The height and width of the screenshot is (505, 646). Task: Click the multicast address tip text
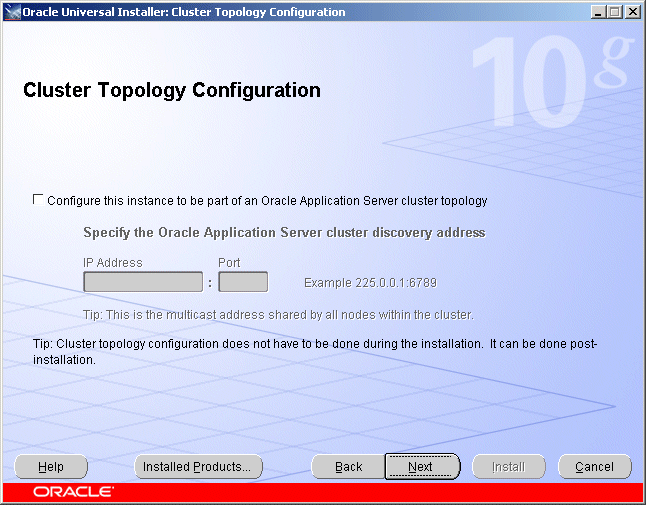click(279, 315)
